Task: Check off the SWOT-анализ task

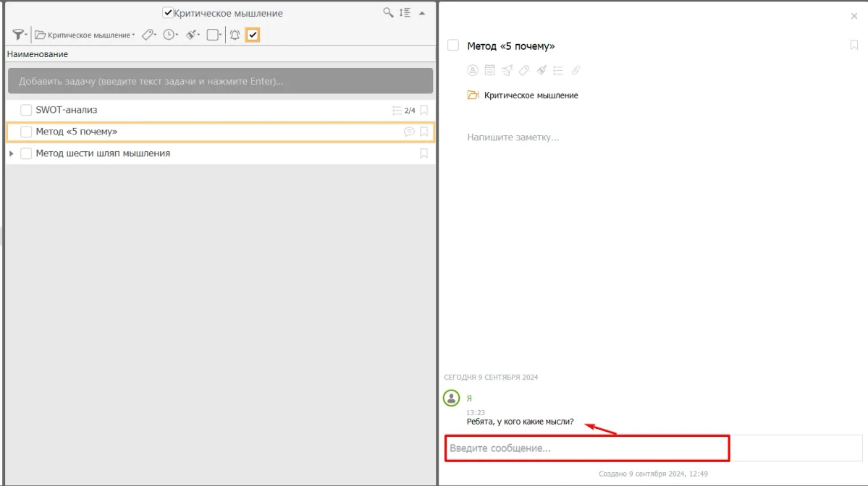Action: (x=26, y=111)
